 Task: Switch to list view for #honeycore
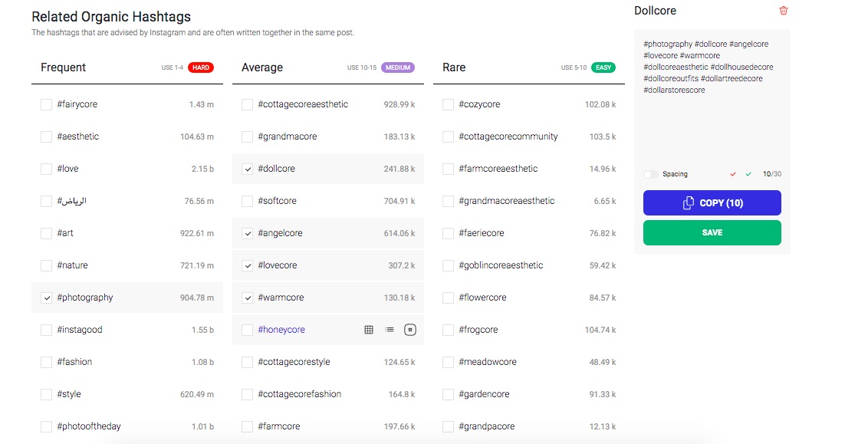pos(390,329)
